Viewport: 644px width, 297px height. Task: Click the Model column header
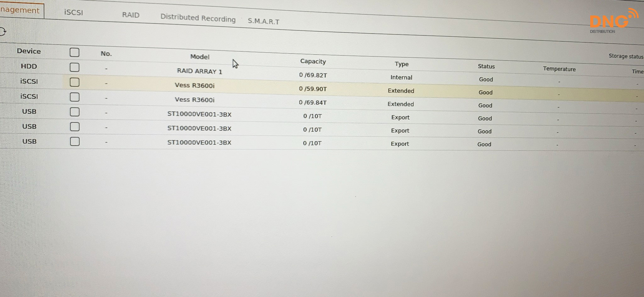[x=200, y=57]
